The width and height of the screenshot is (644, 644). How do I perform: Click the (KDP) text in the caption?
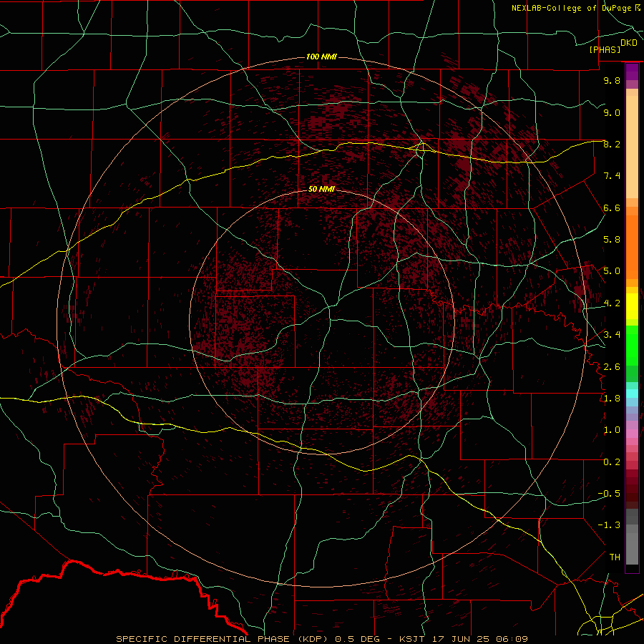(313, 639)
